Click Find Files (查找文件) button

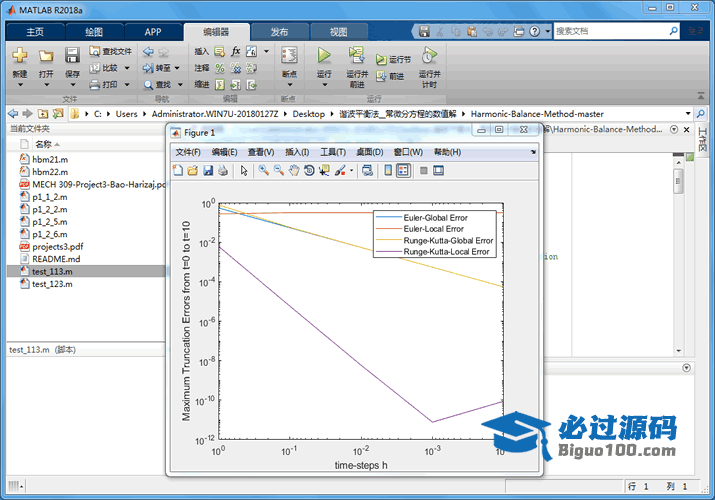111,52
